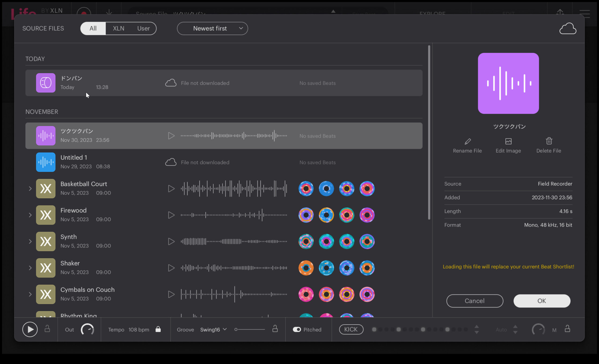
Task: Click the large purple waveform artwork
Action: 508,83
